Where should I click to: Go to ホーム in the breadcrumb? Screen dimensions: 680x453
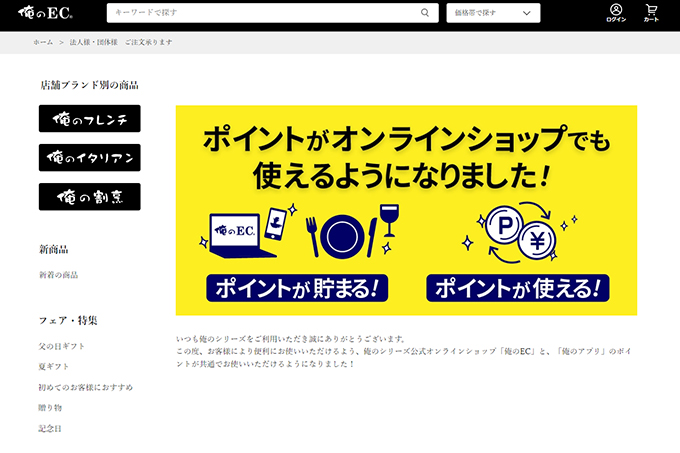click(43, 43)
